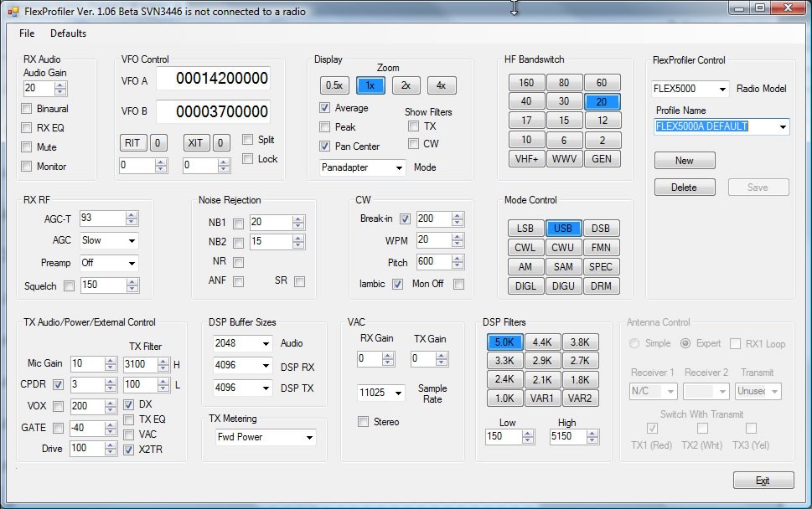
Task: Toggle the Iambic checkbox
Action: [x=397, y=284]
